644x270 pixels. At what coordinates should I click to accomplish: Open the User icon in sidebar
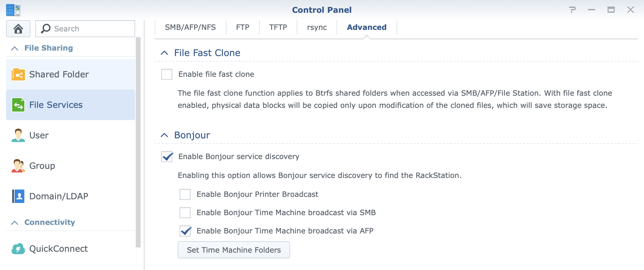(18, 135)
